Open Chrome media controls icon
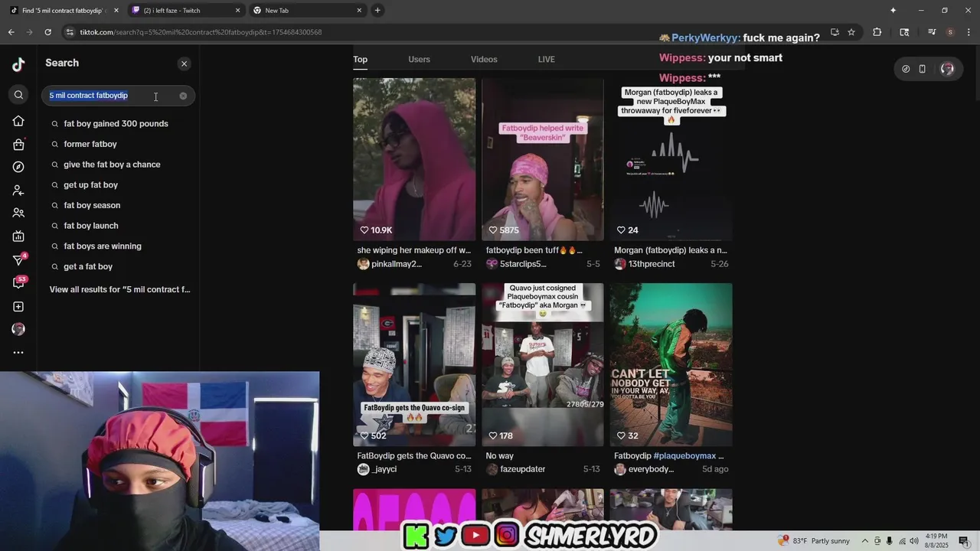 coord(932,32)
